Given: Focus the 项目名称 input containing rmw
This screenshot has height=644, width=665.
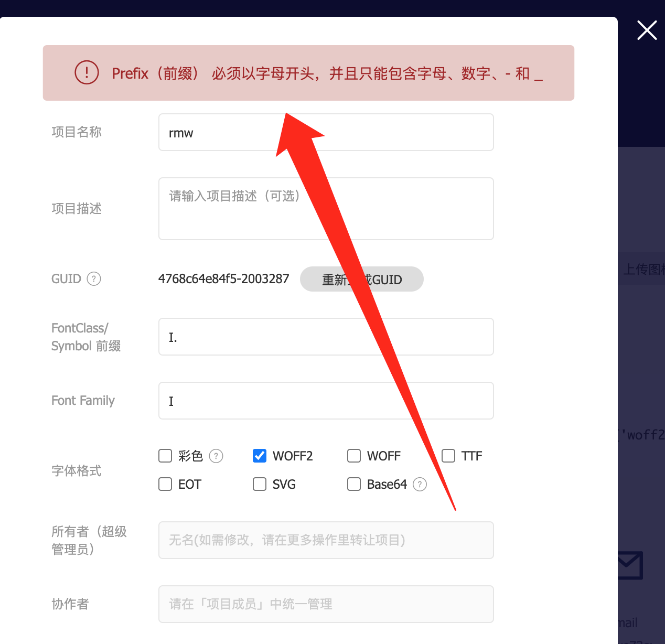Looking at the screenshot, I should (326, 132).
